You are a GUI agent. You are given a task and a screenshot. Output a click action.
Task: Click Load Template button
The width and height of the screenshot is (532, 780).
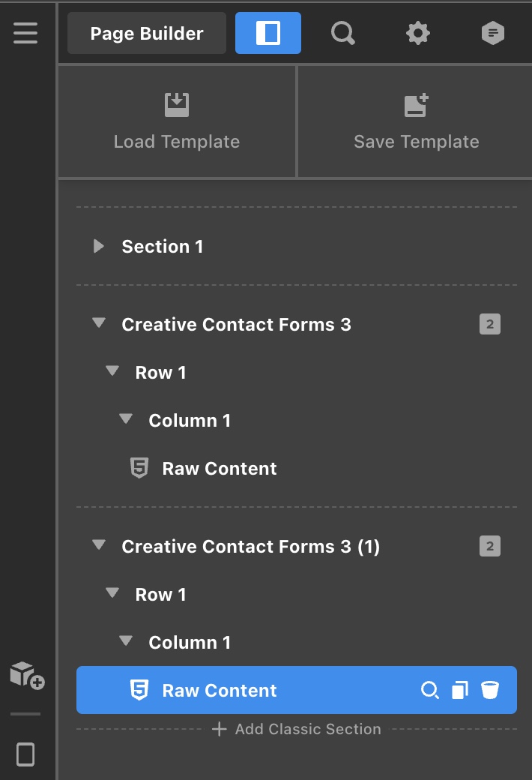pyautogui.click(x=177, y=121)
